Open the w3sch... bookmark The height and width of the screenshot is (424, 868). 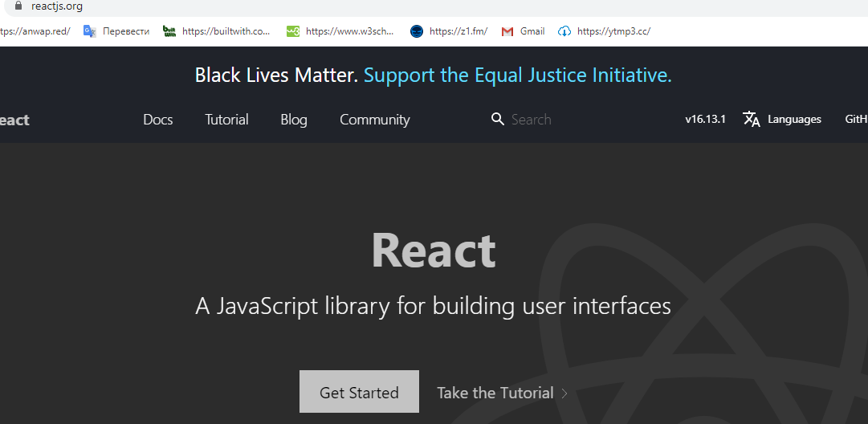[350, 31]
